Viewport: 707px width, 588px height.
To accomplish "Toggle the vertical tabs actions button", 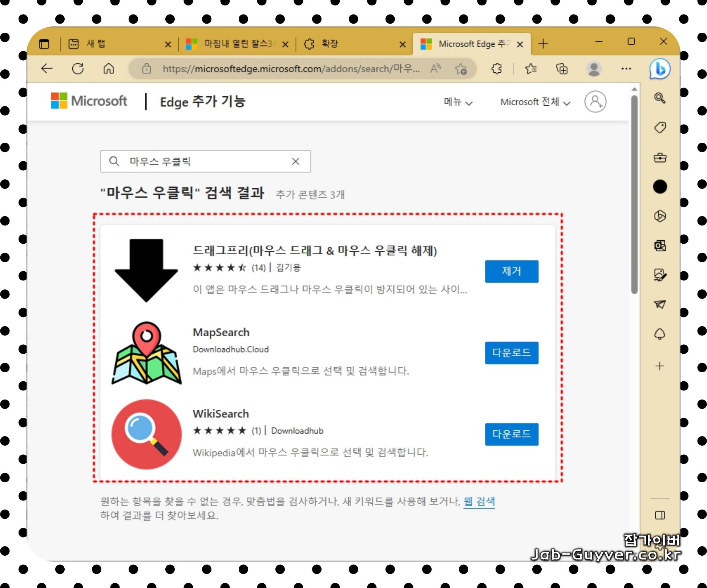I will coord(44,44).
